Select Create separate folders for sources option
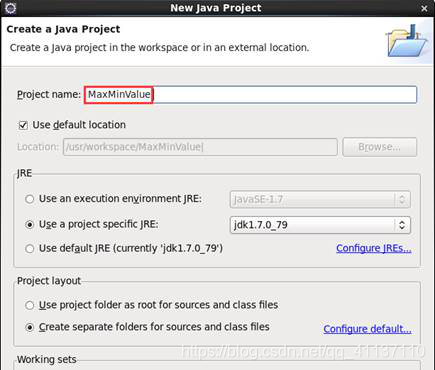The height and width of the screenshot is (370, 435). [x=30, y=327]
